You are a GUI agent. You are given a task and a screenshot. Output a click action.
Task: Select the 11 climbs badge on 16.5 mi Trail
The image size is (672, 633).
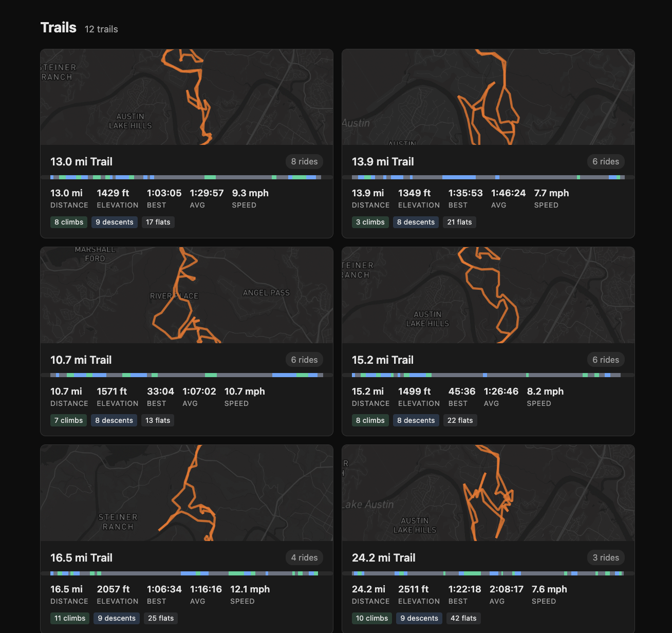point(69,618)
